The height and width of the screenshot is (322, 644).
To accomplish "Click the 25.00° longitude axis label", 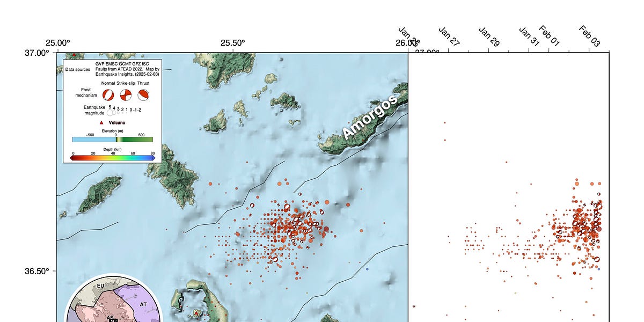I will pos(57,43).
